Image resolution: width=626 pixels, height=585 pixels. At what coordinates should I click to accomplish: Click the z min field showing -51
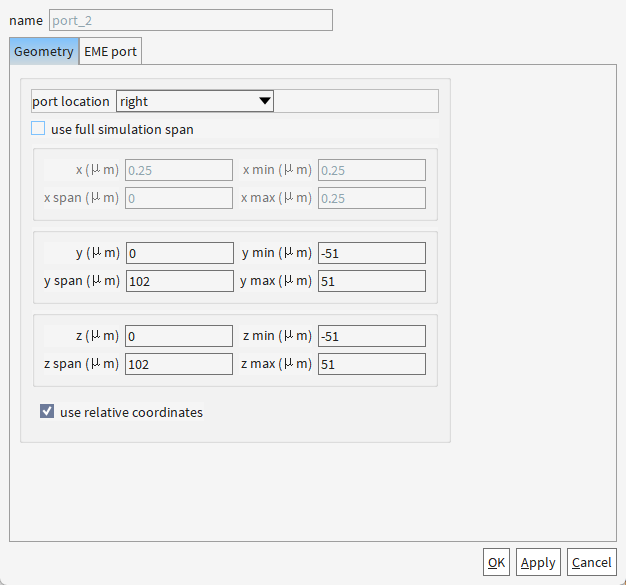click(x=372, y=336)
